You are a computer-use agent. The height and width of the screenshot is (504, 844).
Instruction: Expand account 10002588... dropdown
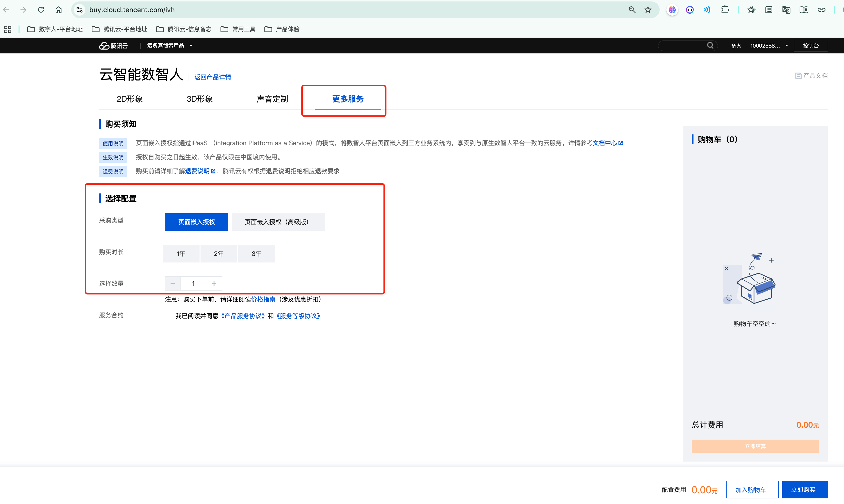tap(769, 46)
